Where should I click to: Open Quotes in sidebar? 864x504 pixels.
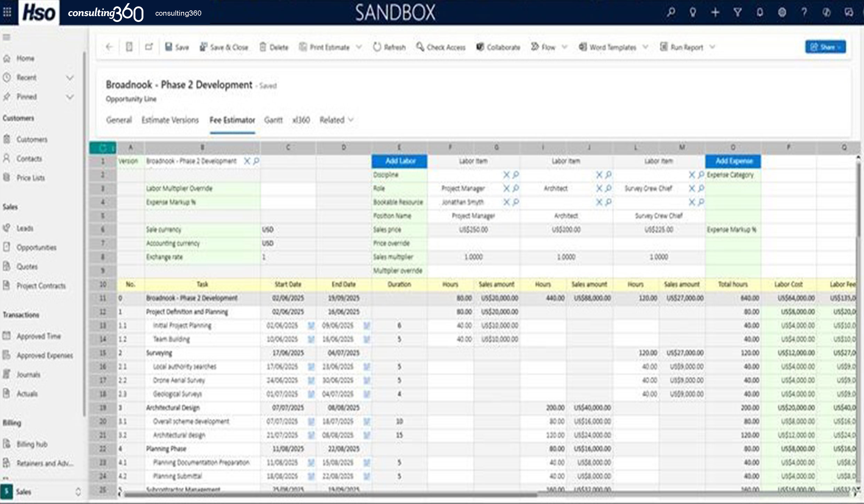click(27, 267)
